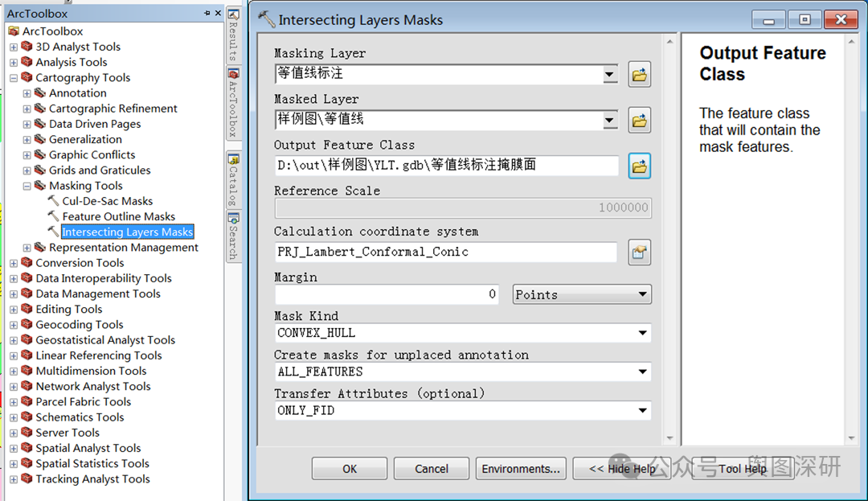Click the Output Feature Class path field
The image size is (868, 501).
(446, 165)
